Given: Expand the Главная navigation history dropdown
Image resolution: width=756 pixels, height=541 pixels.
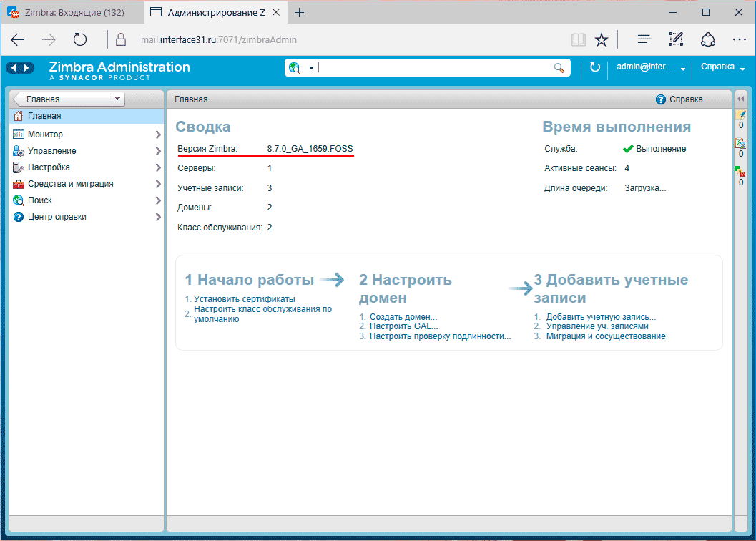Looking at the screenshot, I should tap(118, 99).
